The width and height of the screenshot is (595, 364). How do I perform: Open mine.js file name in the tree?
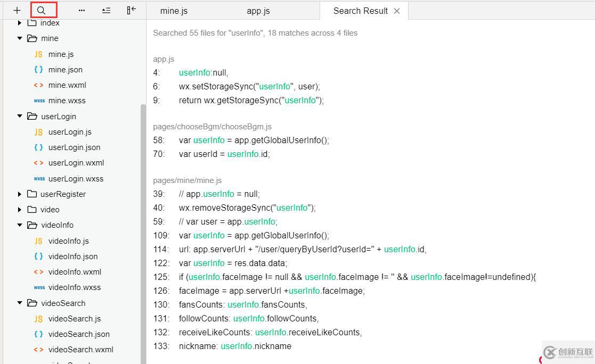(x=61, y=54)
